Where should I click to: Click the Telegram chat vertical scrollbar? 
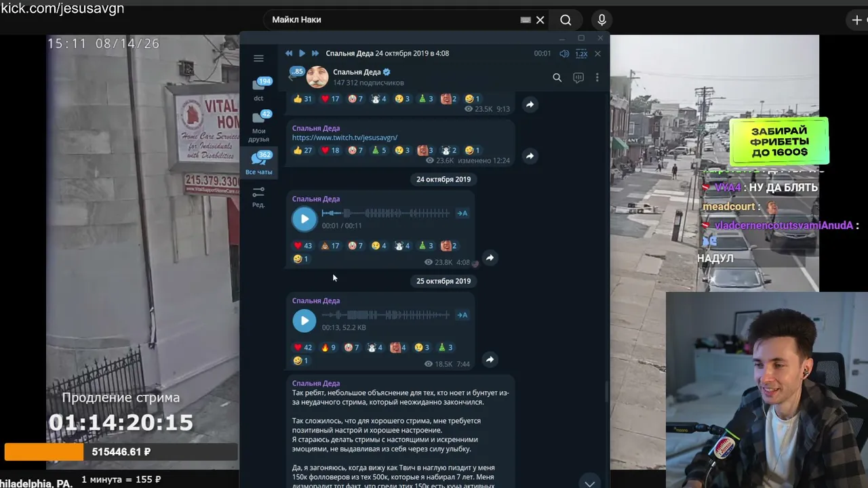tap(607, 391)
